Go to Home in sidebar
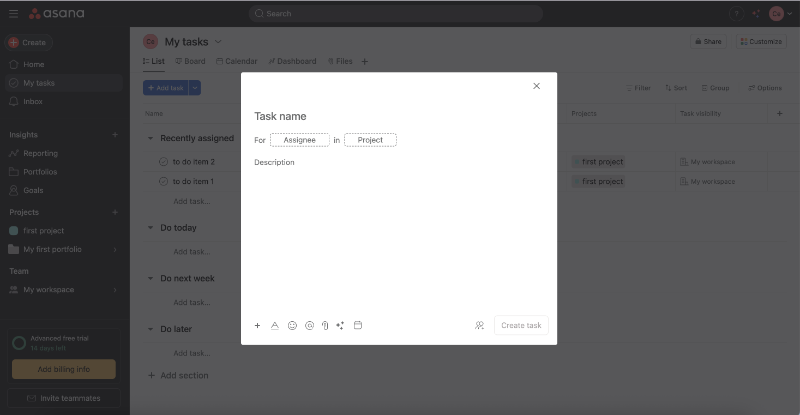Image resolution: width=800 pixels, height=415 pixels. click(x=64, y=64)
